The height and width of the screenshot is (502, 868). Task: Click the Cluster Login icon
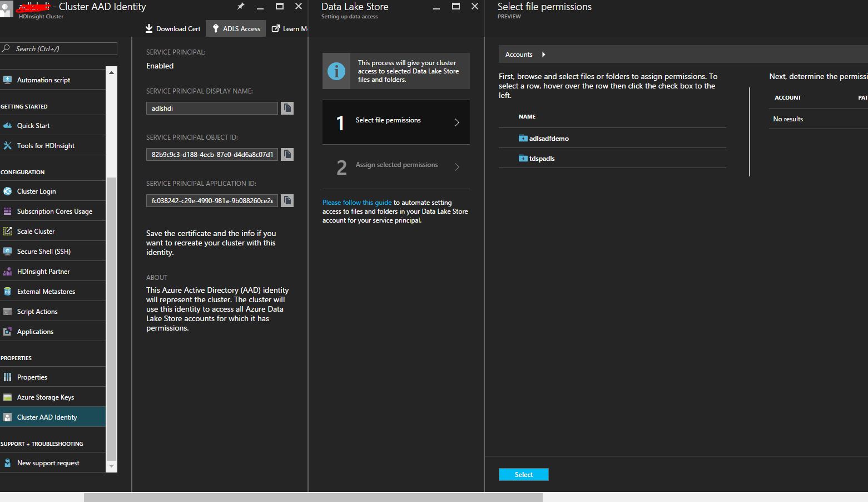pos(7,191)
